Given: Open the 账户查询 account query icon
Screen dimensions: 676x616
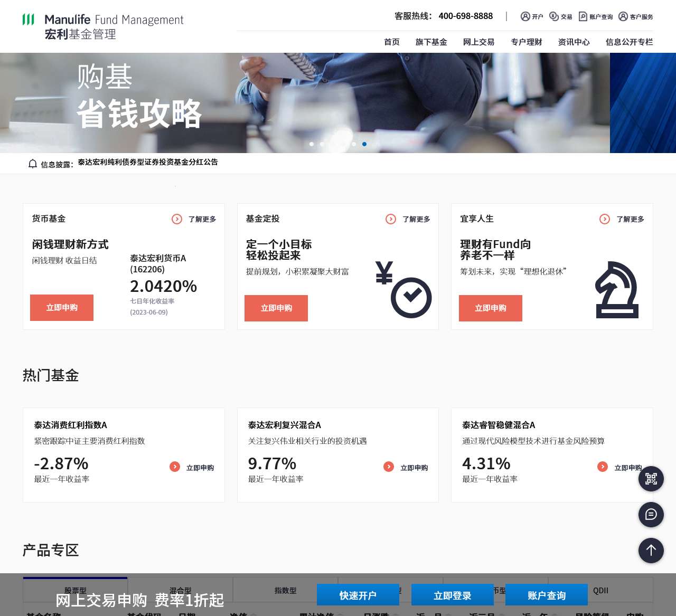Looking at the screenshot, I should tap(583, 16).
